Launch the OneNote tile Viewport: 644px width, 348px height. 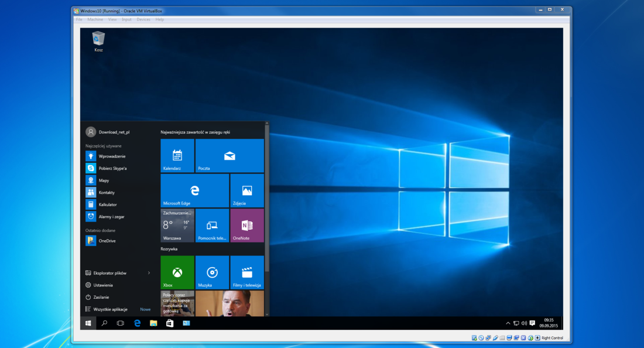coord(247,226)
